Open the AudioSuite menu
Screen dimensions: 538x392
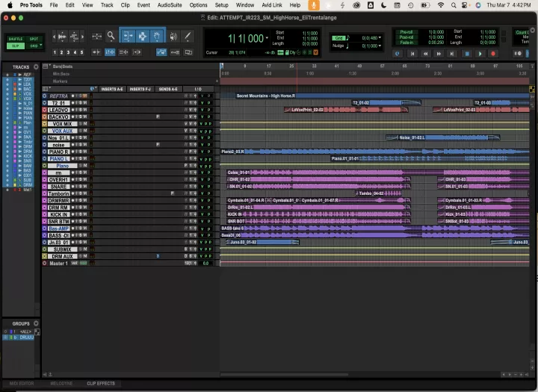(x=170, y=5)
